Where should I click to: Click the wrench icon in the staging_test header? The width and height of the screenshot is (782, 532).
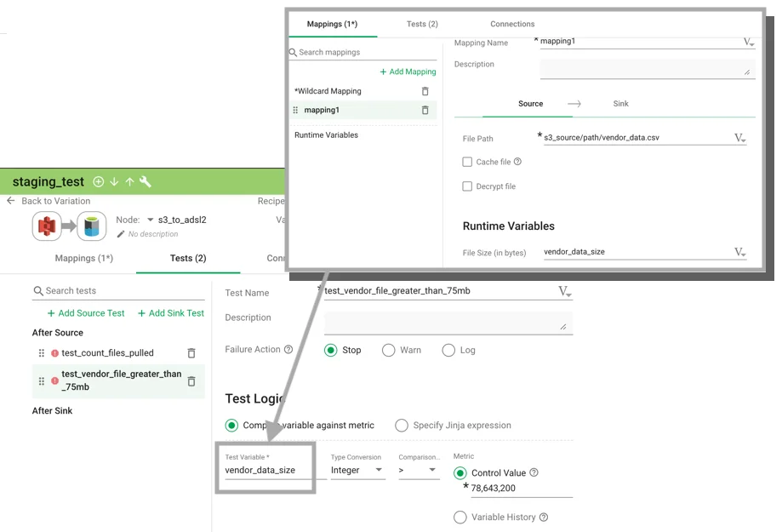pyautogui.click(x=145, y=181)
